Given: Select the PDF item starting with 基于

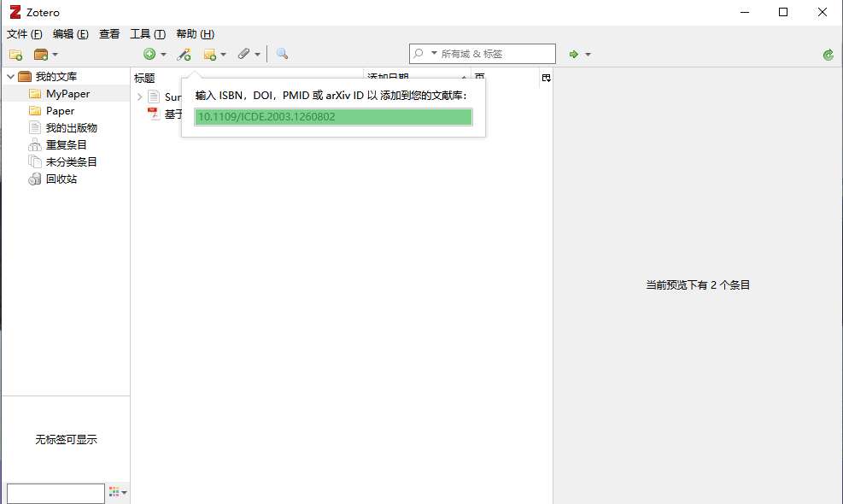Looking at the screenshot, I should tap(173, 114).
